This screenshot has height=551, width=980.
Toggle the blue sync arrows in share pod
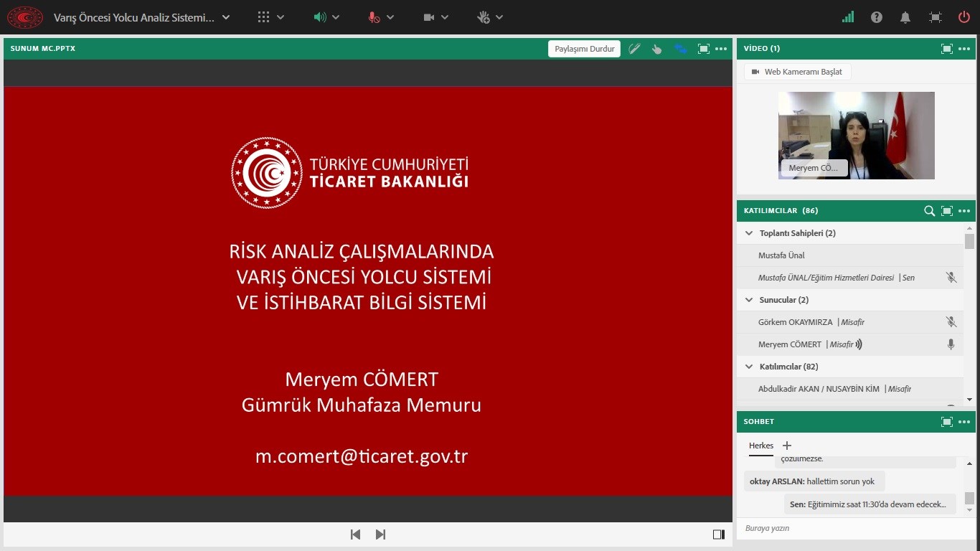coord(680,49)
